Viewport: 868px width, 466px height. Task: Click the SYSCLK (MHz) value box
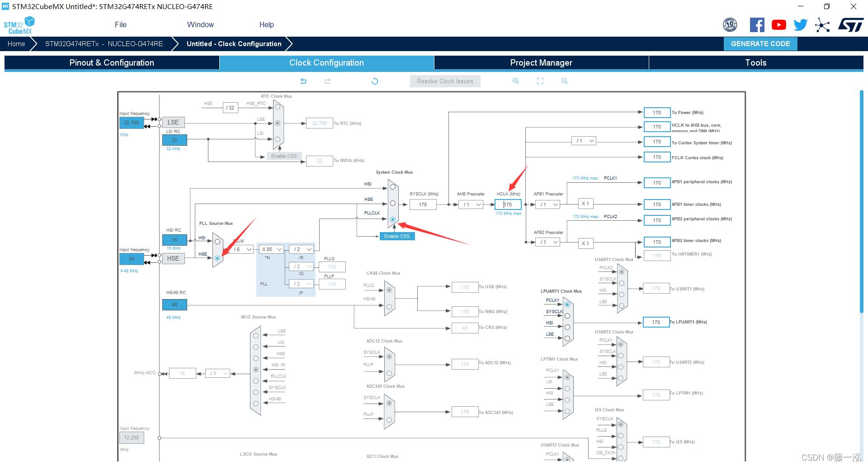coord(423,204)
